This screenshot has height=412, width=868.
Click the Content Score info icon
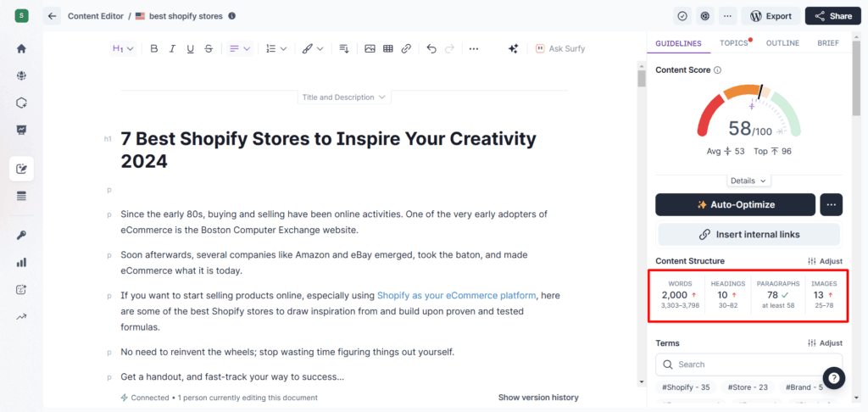(x=717, y=70)
